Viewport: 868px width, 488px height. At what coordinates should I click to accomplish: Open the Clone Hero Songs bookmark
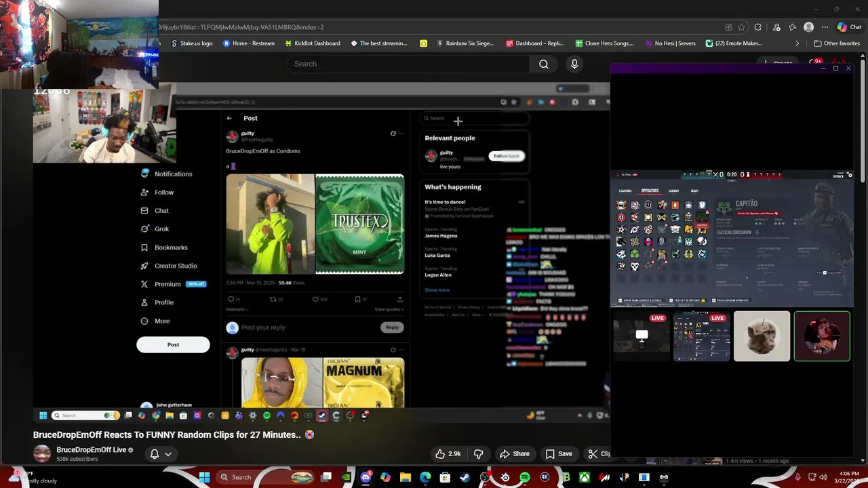604,43
